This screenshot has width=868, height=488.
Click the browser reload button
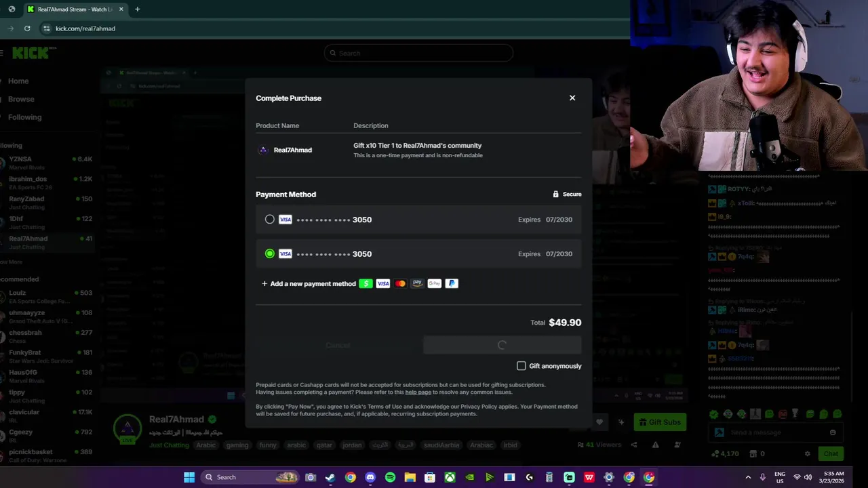point(27,28)
